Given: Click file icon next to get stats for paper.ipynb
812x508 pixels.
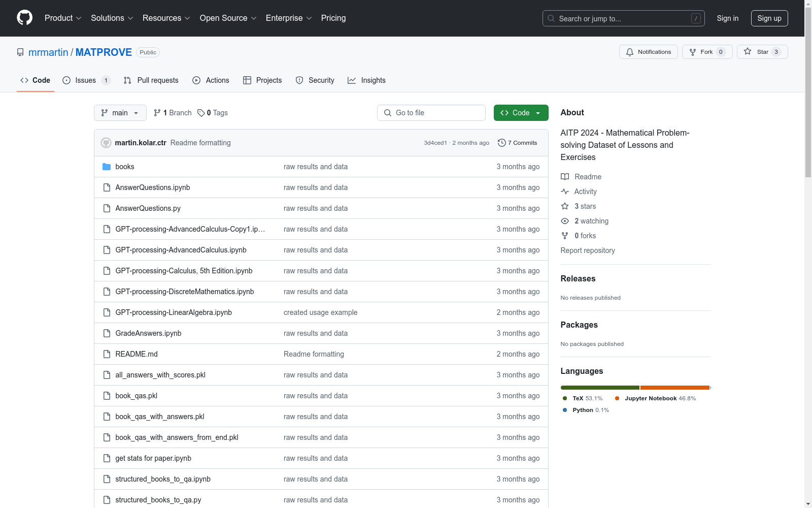Looking at the screenshot, I should tap(107, 458).
